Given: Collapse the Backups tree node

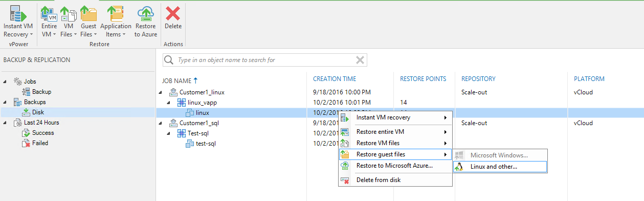Looking at the screenshot, I should click(5, 102).
